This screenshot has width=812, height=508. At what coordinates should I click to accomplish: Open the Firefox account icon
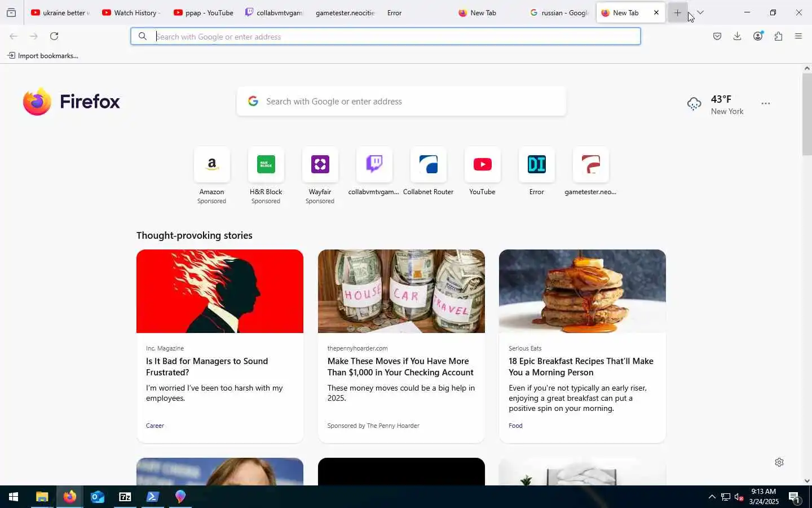point(758,36)
